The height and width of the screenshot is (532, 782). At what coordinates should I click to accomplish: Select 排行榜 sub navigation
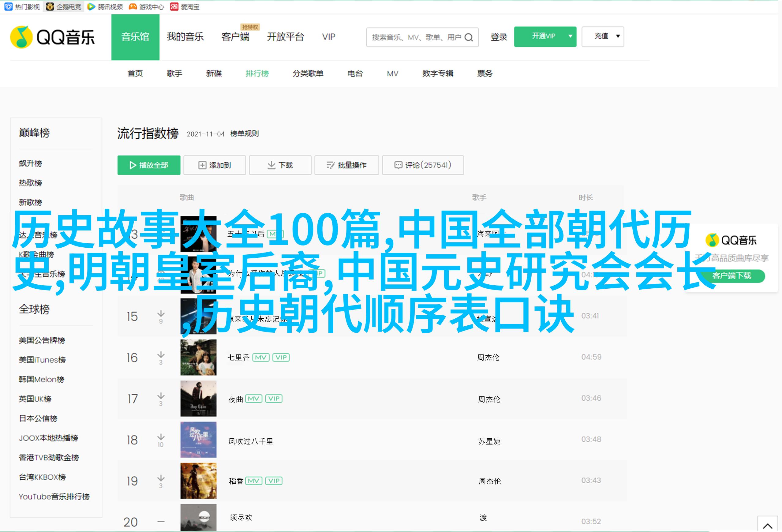pos(257,73)
